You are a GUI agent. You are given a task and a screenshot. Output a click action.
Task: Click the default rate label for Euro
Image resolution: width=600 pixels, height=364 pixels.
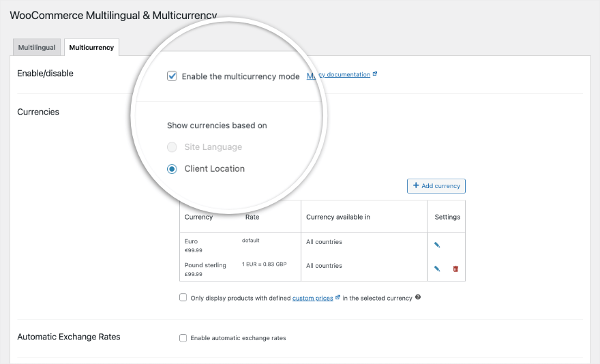point(251,241)
